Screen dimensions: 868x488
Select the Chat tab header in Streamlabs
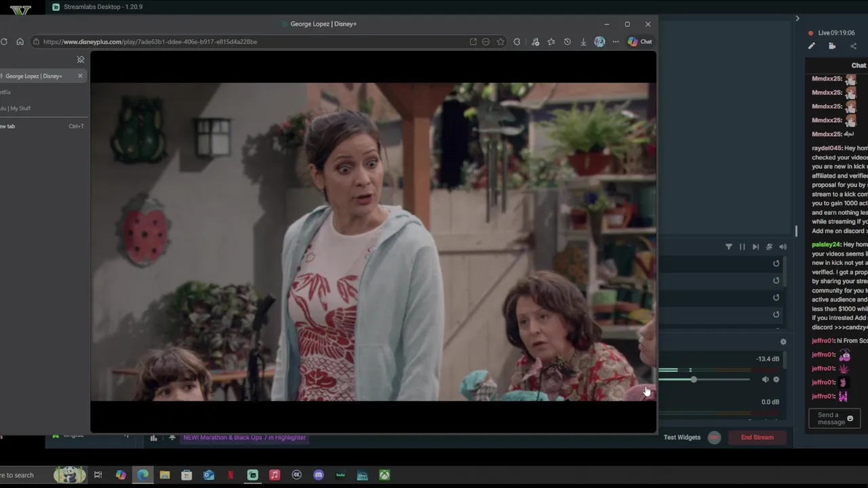(859, 66)
